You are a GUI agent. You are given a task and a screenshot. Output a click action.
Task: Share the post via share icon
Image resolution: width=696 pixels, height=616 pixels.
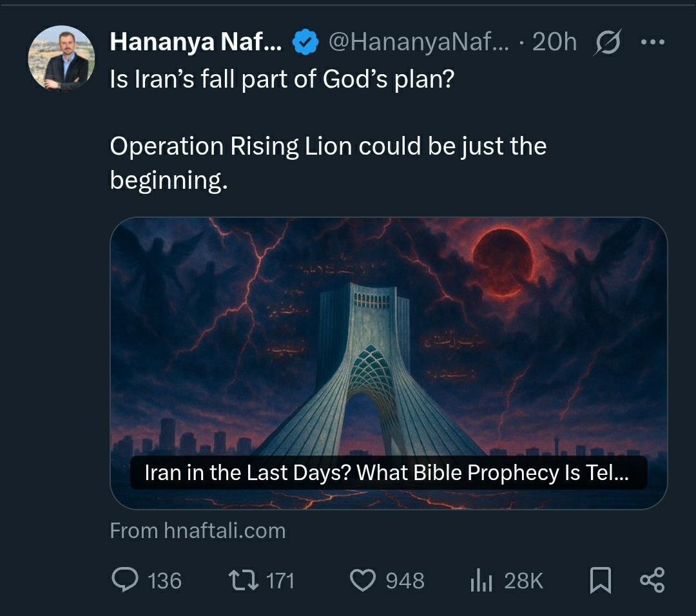tap(652, 580)
